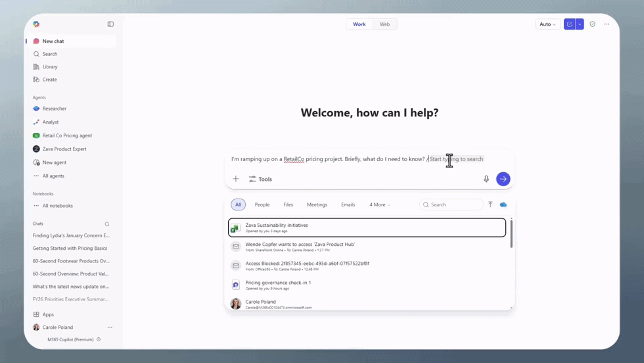Click the plus icon to add content

coord(236,179)
